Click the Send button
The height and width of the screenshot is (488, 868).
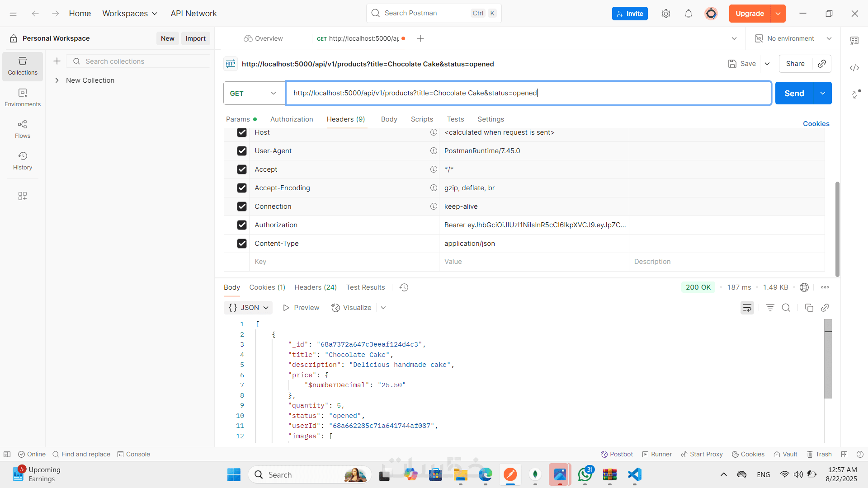pyautogui.click(x=794, y=93)
